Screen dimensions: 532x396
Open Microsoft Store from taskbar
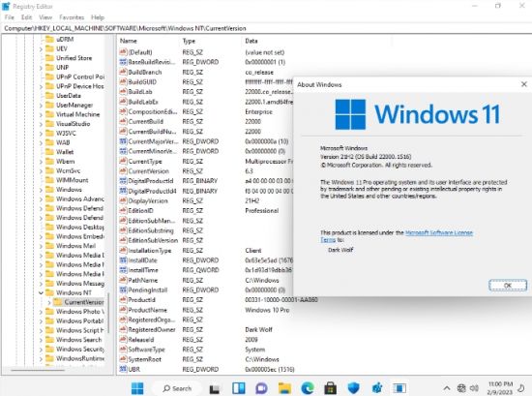click(x=330, y=388)
